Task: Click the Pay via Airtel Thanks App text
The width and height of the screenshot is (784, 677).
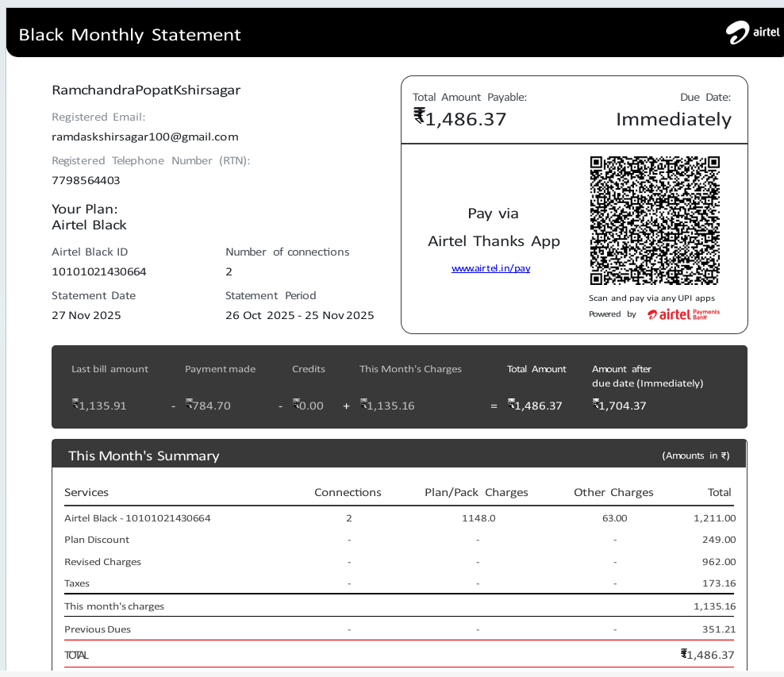Action: tap(494, 227)
